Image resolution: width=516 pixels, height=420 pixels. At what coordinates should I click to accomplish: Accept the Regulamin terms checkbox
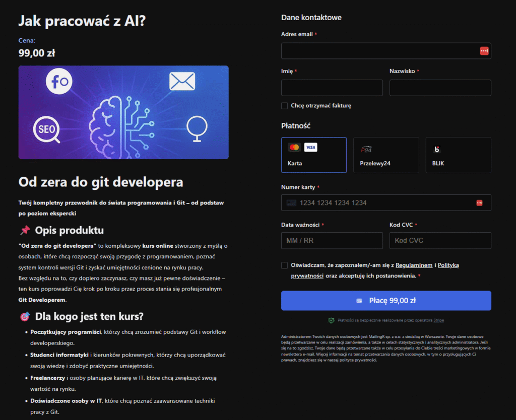coord(285,265)
